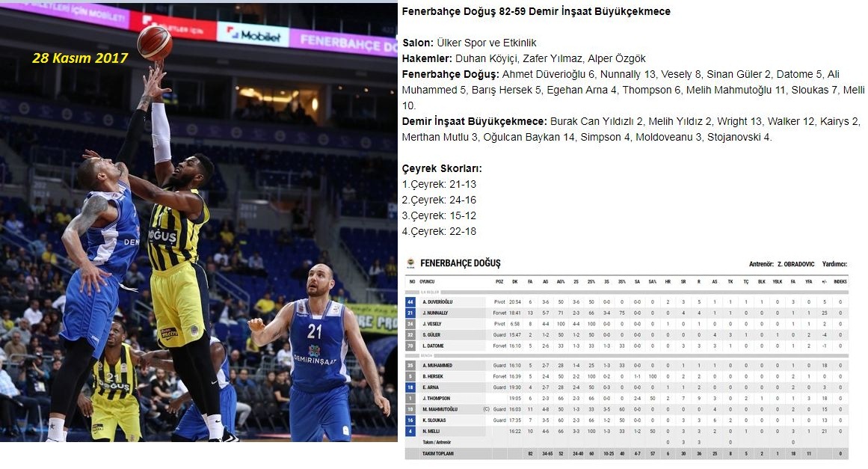Click the 'Hakemler:' label
Screen dimensions: 868x469
pyautogui.click(x=428, y=58)
